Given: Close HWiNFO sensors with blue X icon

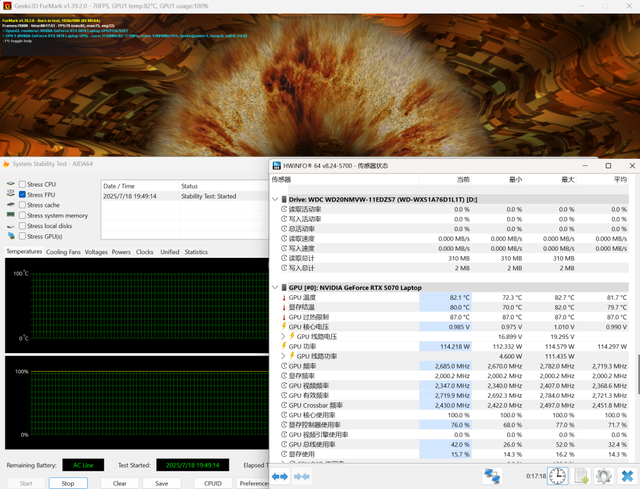Looking at the screenshot, I should [x=627, y=476].
